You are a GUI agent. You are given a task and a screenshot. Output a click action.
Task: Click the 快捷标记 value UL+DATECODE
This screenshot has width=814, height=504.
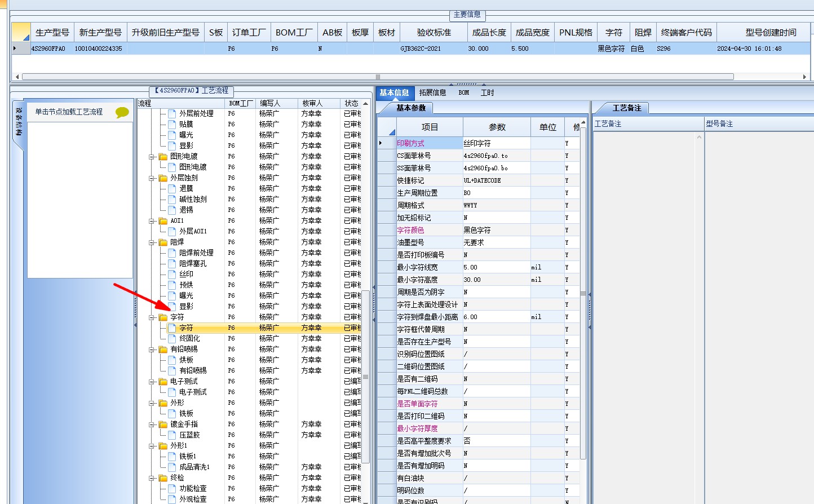pos(496,180)
